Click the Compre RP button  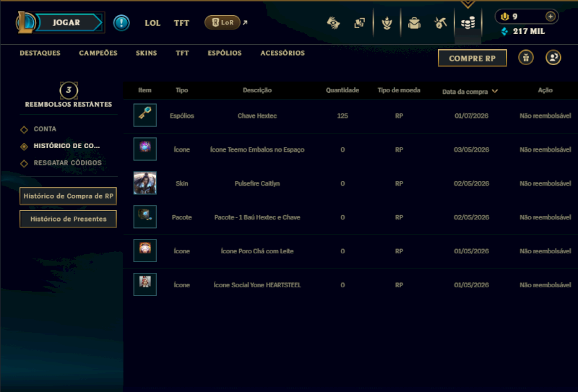click(473, 58)
